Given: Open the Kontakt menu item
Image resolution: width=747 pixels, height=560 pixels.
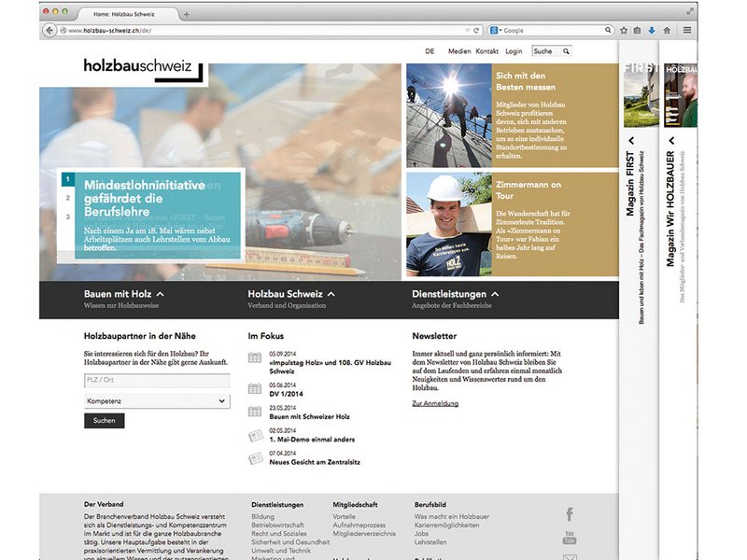Looking at the screenshot, I should [x=486, y=51].
